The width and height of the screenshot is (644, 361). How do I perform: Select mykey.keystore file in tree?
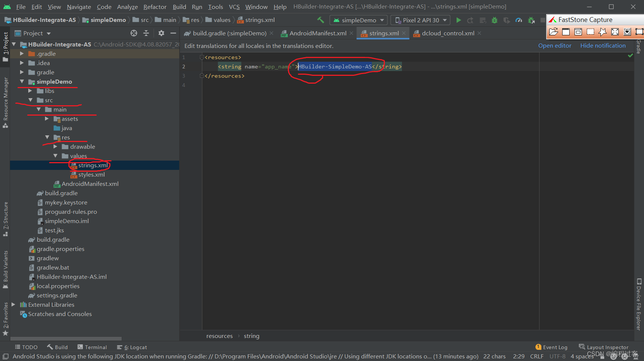pos(66,202)
